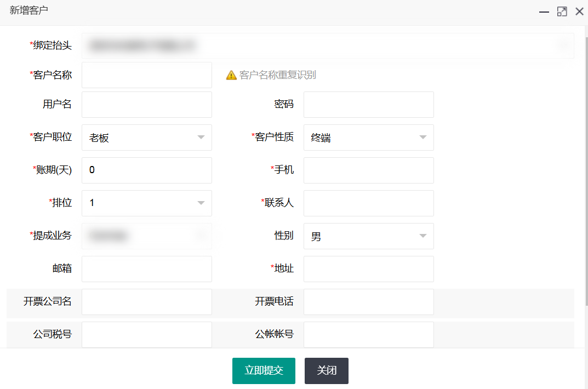The image size is (588, 389).
Task: Minimize the 新增客户 dialog
Action: point(544,12)
